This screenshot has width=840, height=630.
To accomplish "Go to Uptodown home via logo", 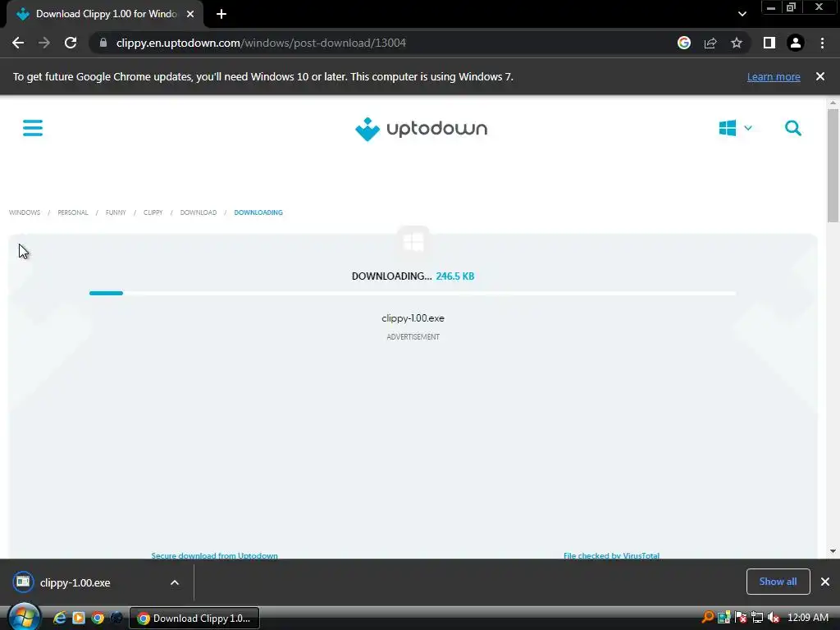I will (421, 129).
